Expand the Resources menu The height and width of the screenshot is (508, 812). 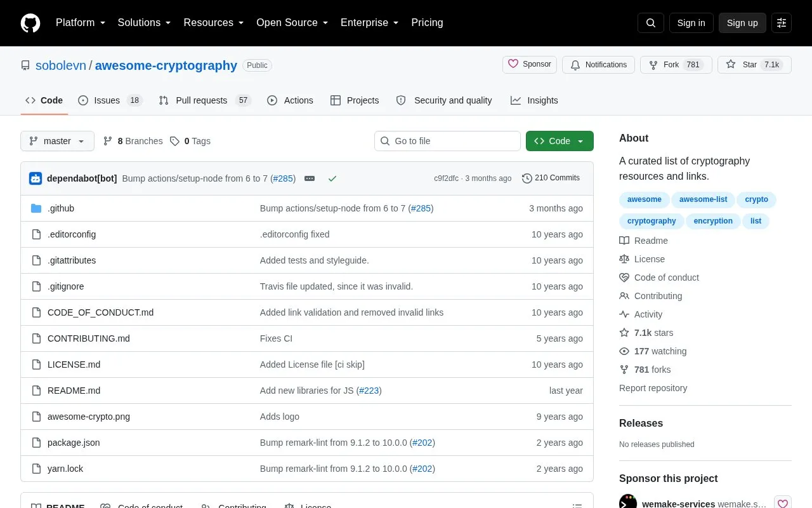[x=214, y=23]
